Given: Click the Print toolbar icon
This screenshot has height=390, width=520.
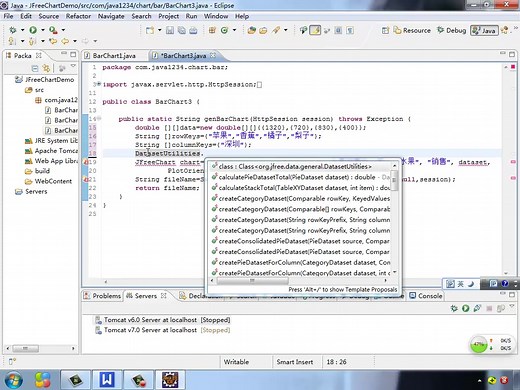Looking at the screenshot, I should click(193, 30).
